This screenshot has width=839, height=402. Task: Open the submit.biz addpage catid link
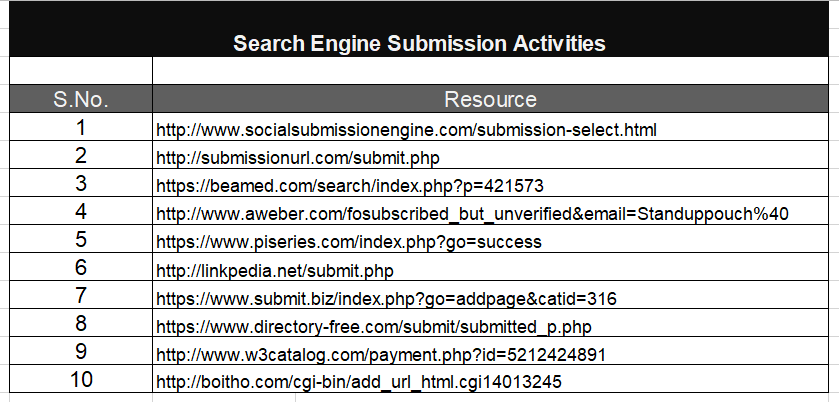pyautogui.click(x=386, y=298)
